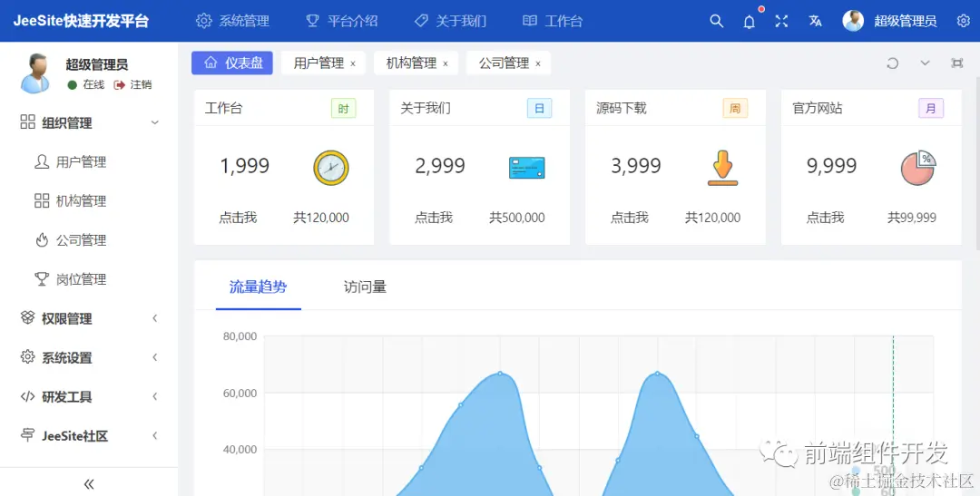Open the 系统管理 top menu
Viewport: 980px width, 496px height.
click(x=232, y=21)
